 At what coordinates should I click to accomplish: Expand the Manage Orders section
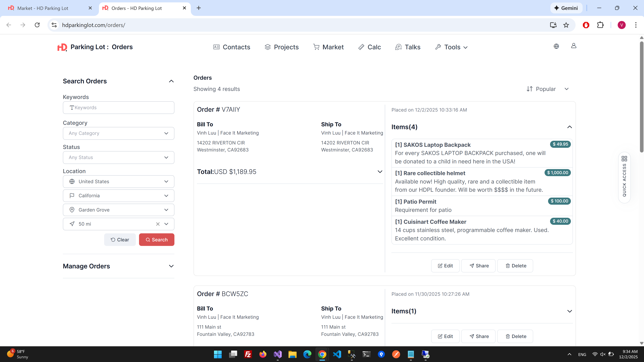point(171,266)
